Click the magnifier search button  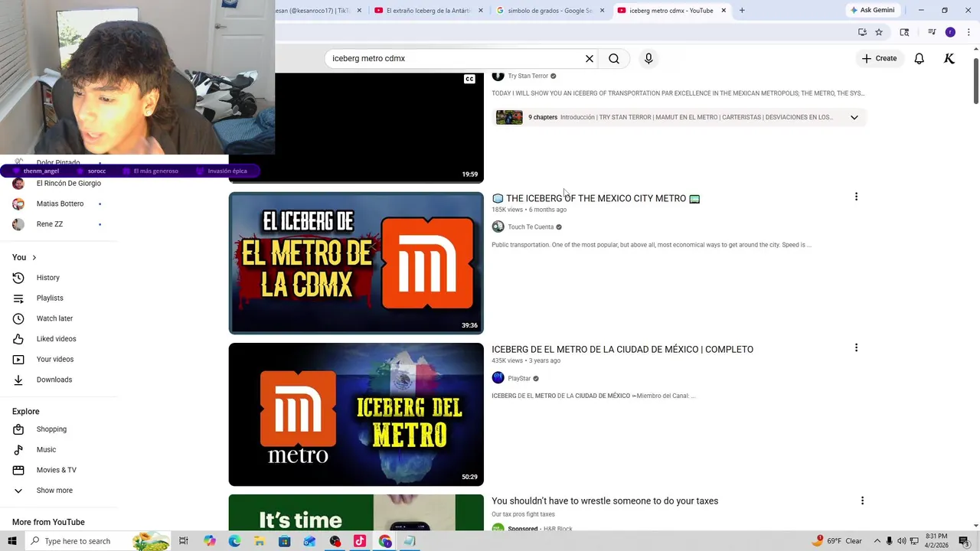614,58
